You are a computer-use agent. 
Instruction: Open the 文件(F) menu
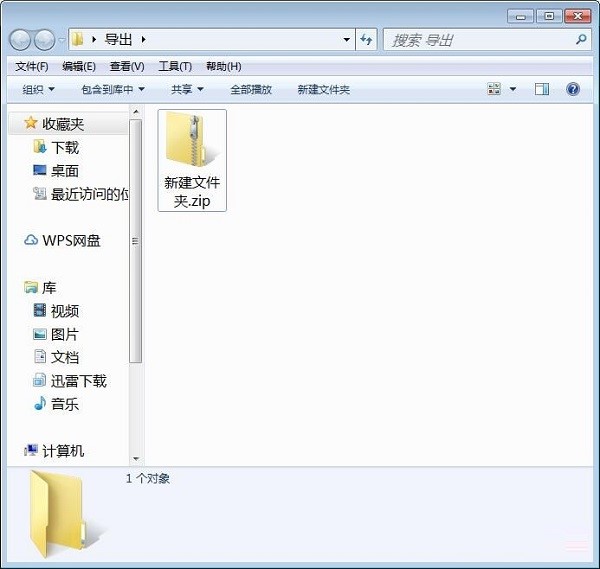pyautogui.click(x=32, y=67)
